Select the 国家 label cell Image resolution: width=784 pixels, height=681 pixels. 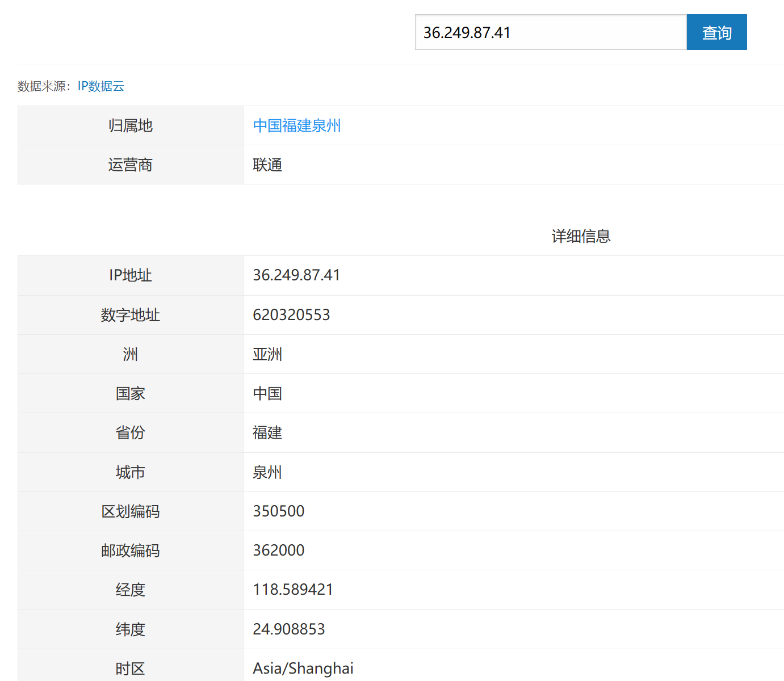tap(131, 393)
